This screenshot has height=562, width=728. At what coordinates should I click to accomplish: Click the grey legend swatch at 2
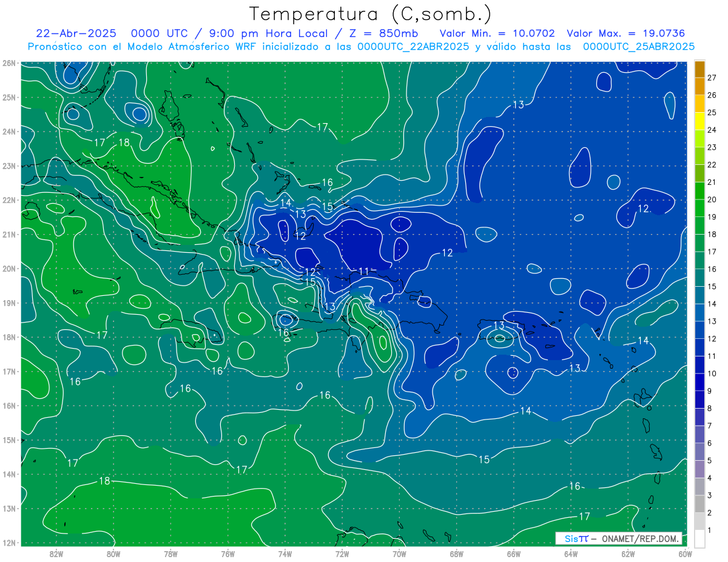coord(699,504)
